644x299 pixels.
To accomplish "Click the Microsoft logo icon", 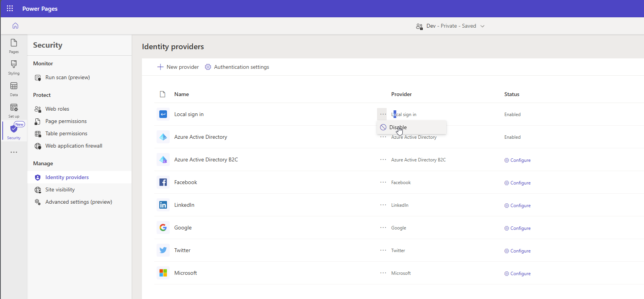I will pyautogui.click(x=163, y=273).
